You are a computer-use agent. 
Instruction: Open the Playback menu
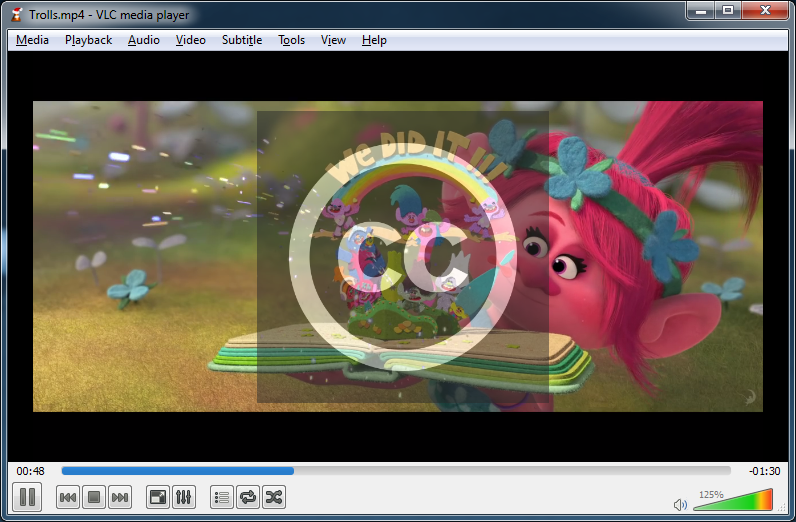[88, 40]
